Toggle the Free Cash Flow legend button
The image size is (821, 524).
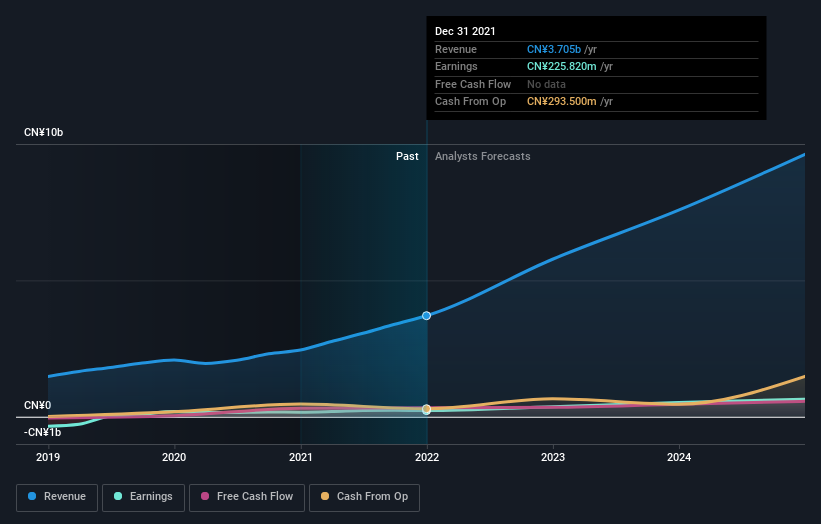tap(247, 497)
